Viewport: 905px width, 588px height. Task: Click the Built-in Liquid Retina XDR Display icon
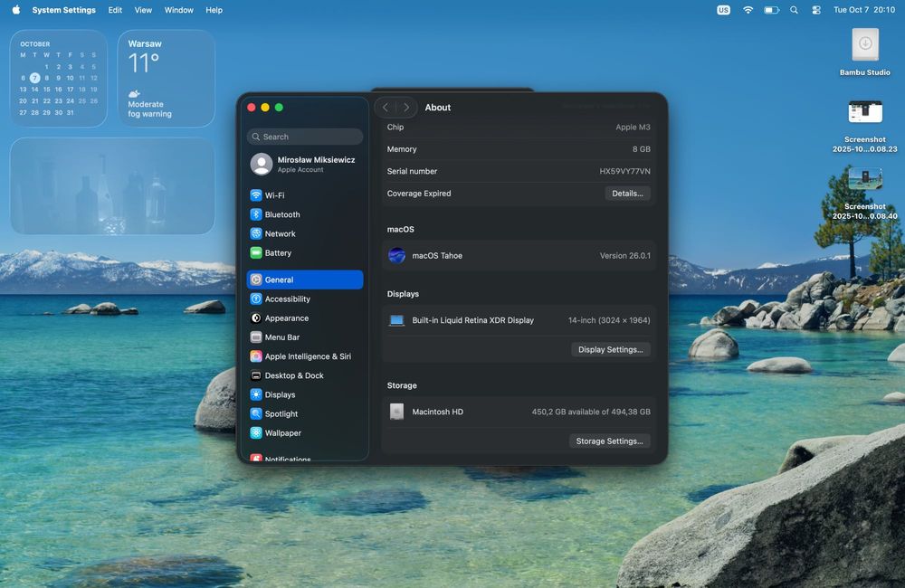click(x=396, y=320)
